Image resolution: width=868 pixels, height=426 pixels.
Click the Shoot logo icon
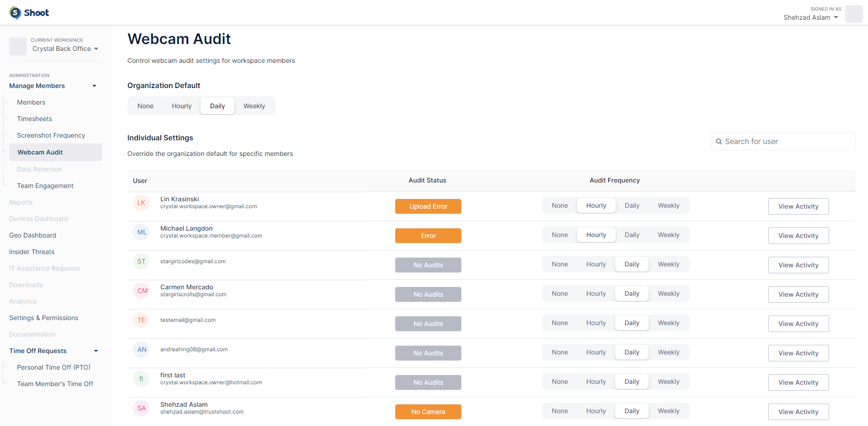15,13
